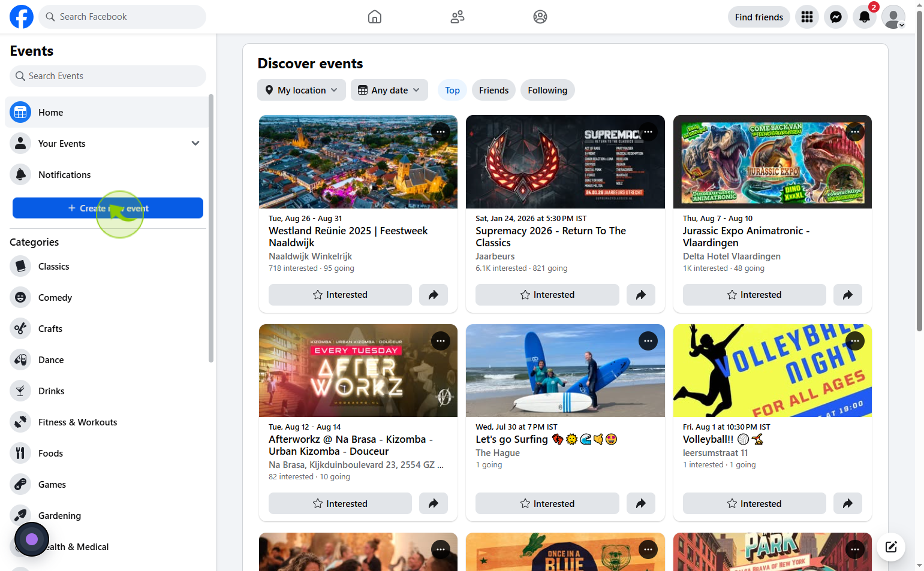Expand the Your Events chevron
924x571 pixels.
195,143
